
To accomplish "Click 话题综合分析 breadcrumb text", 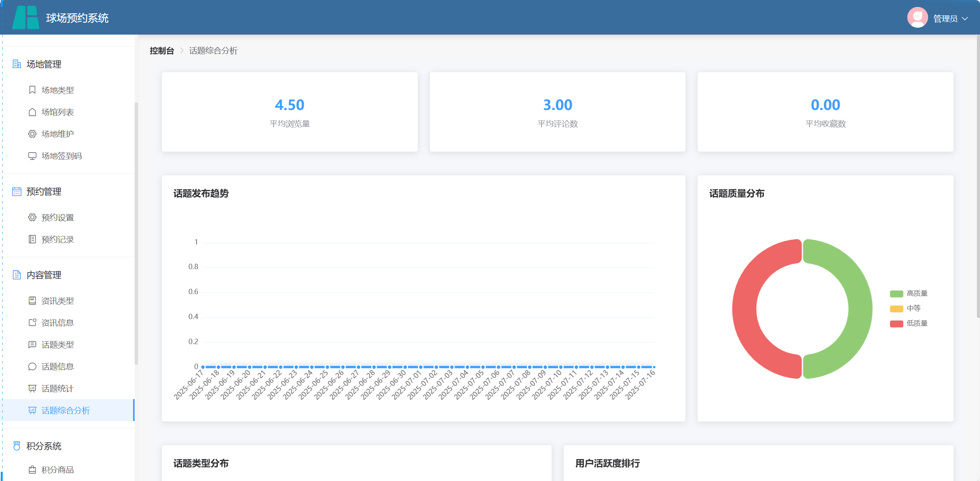I will click(213, 51).
